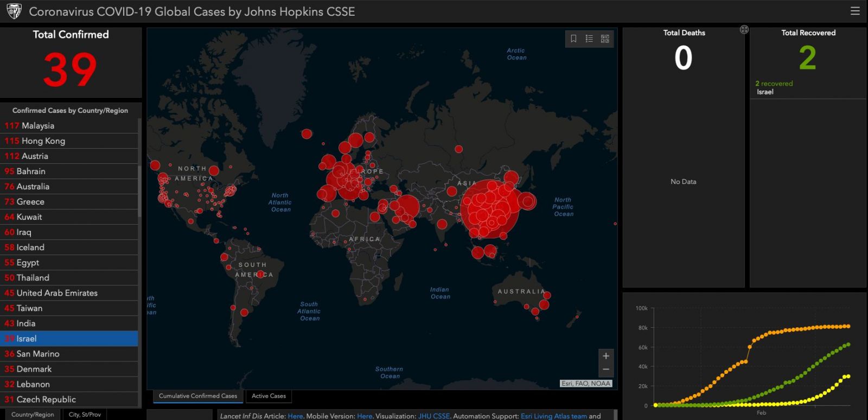
Task: Open the map bookmarks icon
Action: coord(573,39)
